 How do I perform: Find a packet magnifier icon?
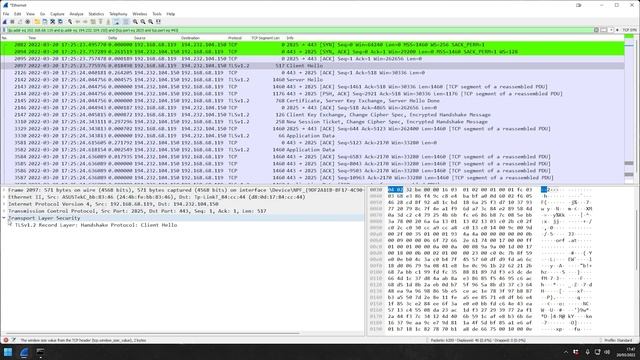tap(70, 22)
